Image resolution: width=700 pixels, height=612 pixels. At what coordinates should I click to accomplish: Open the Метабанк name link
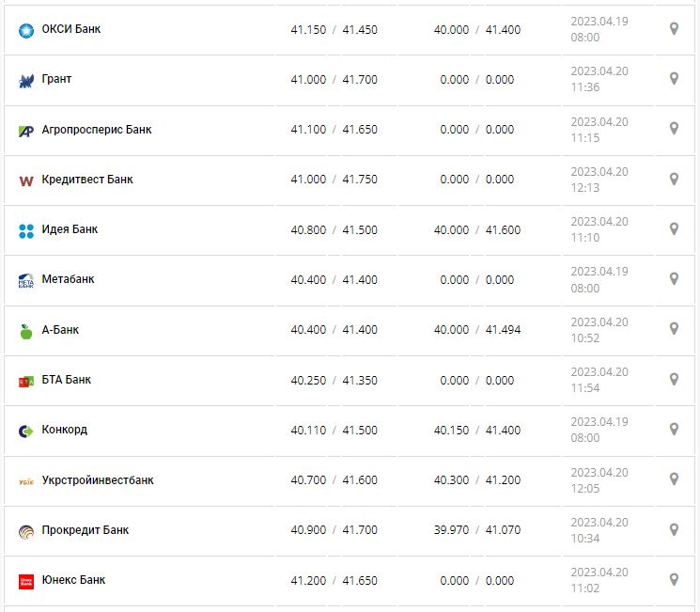(x=68, y=279)
